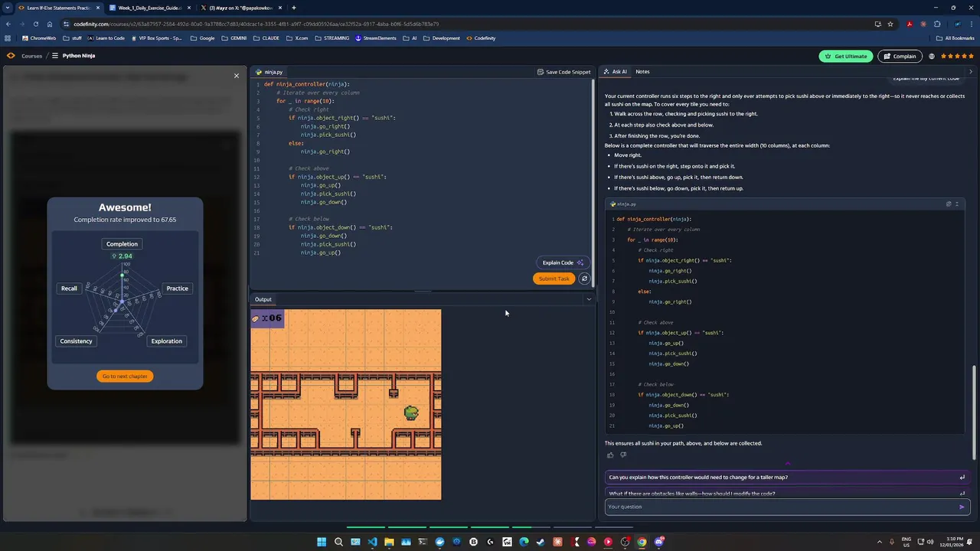Open the tab search dropdown
Viewport: 980px width, 551px height.
coord(8,8)
